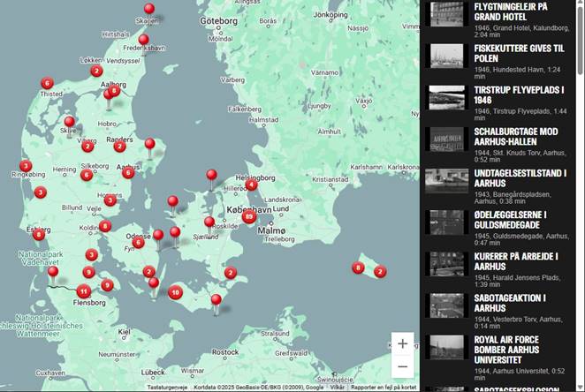
Task: Click thumbnail for Sabotageaktion i Aarhus
Action: (x=446, y=305)
